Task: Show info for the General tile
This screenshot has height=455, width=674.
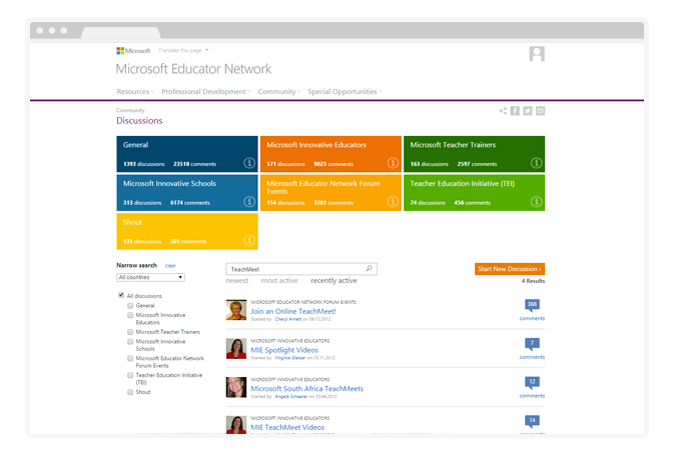Action: (x=249, y=163)
